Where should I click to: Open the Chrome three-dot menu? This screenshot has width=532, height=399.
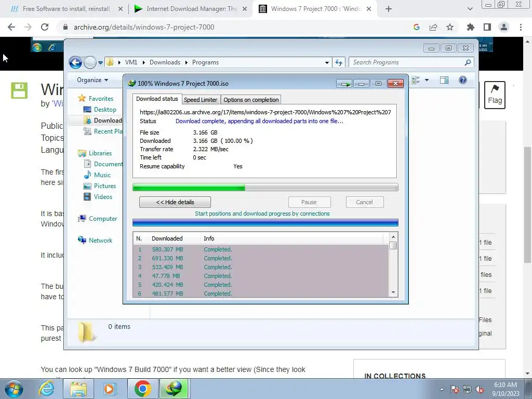[521, 27]
